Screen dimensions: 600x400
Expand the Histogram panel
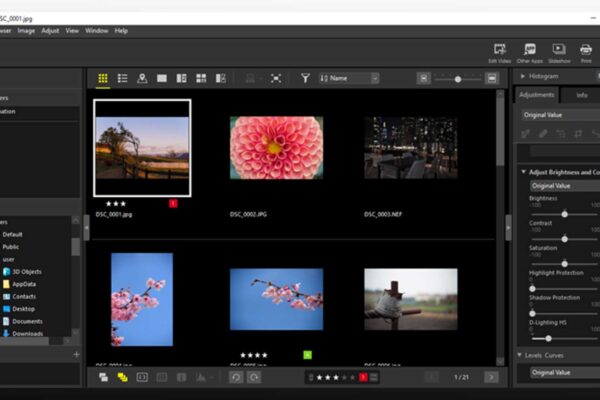(523, 77)
